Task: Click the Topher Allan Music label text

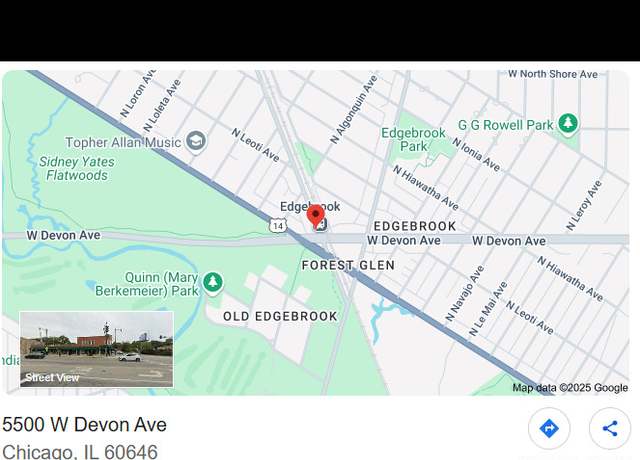Action: pos(123,142)
